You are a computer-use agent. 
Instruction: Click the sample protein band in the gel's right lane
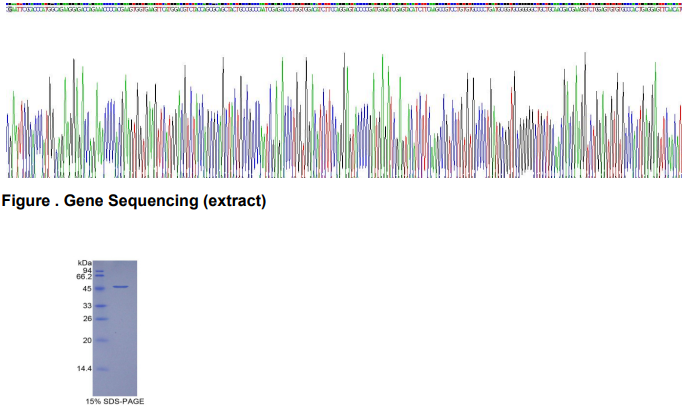(121, 287)
